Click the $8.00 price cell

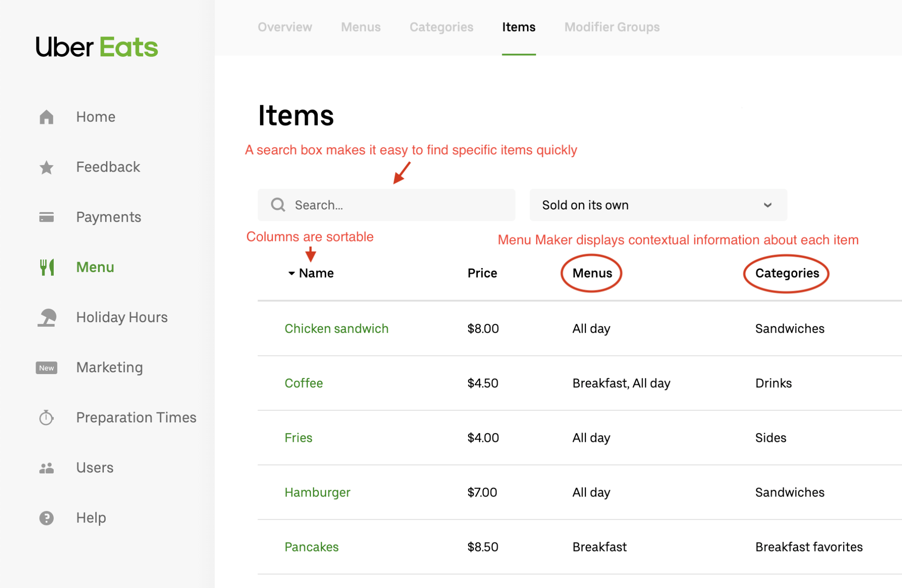pos(483,329)
